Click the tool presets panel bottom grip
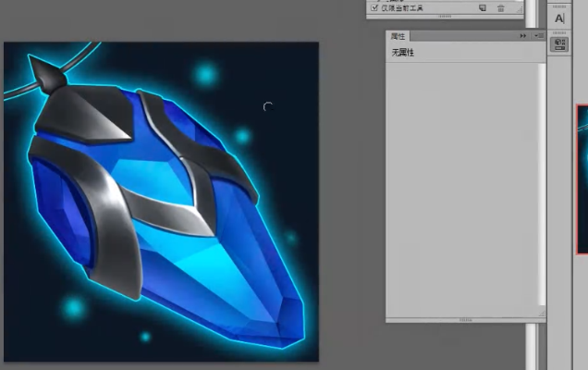 point(445,17)
